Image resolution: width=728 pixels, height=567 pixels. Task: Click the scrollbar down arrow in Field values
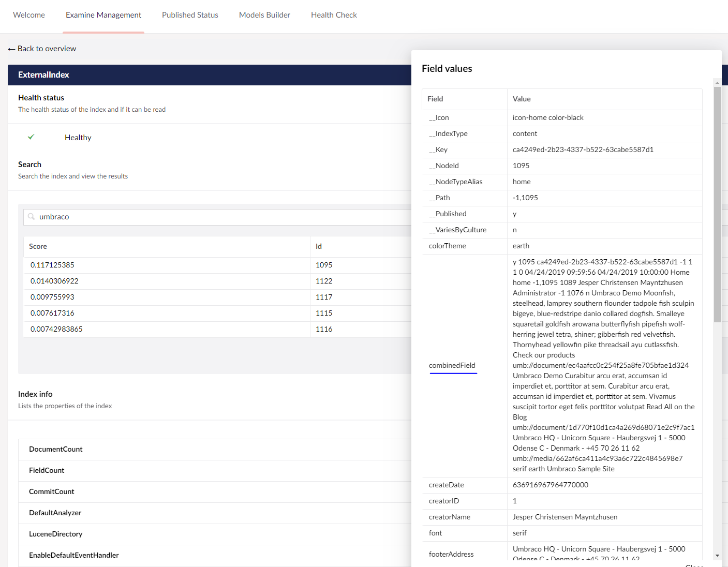(x=717, y=556)
